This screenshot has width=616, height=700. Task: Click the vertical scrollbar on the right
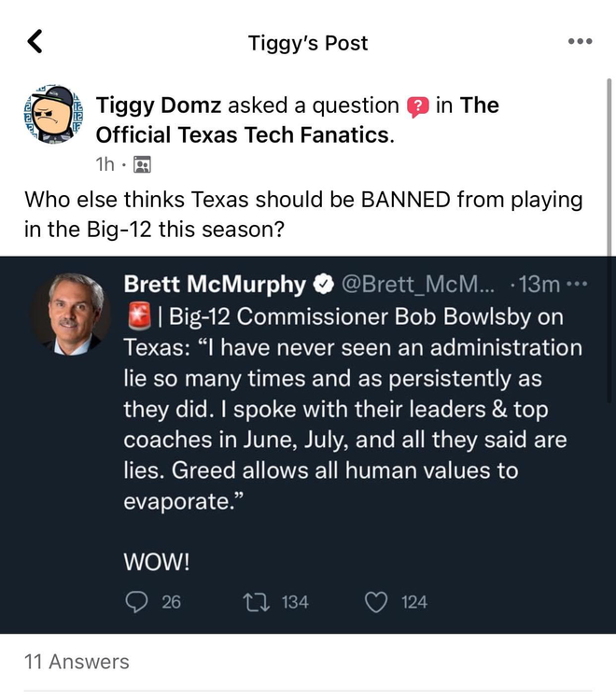[609, 168]
